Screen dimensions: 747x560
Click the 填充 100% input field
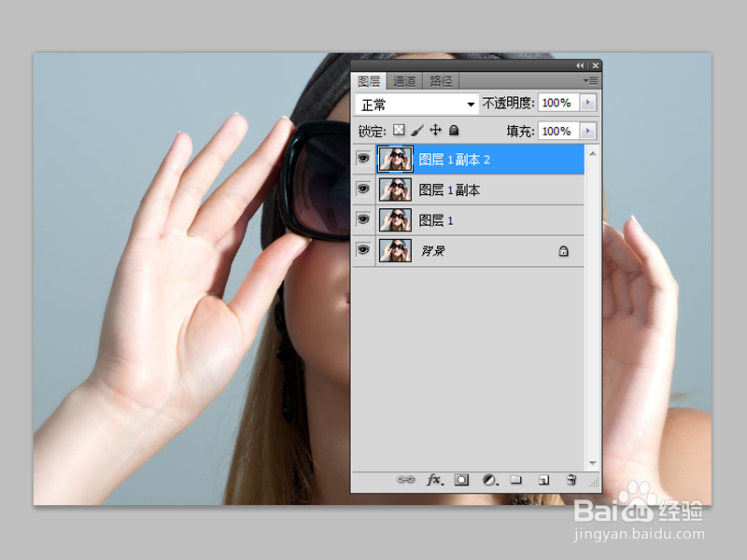558,131
